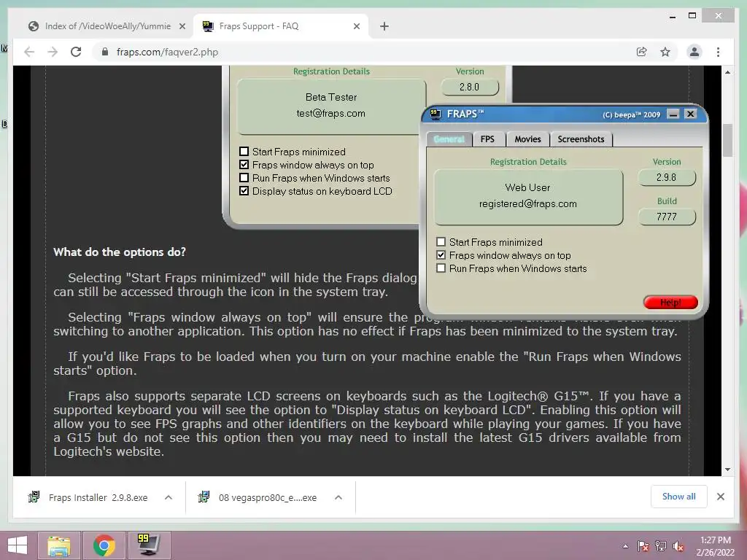
Task: Click the vertical scrollbar thumb
Action: pos(727,140)
